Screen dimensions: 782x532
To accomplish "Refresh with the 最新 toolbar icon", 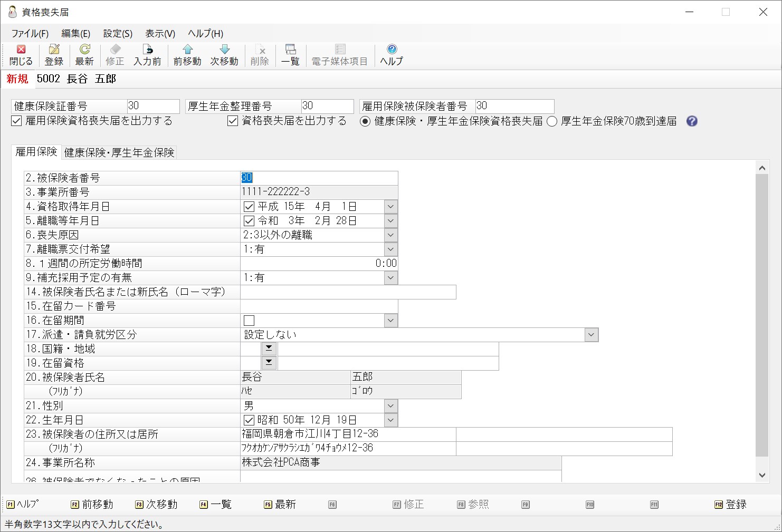I will tap(84, 55).
